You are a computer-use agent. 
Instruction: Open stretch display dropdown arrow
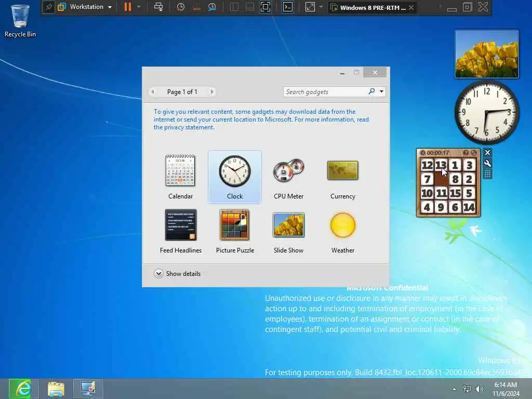point(321,7)
